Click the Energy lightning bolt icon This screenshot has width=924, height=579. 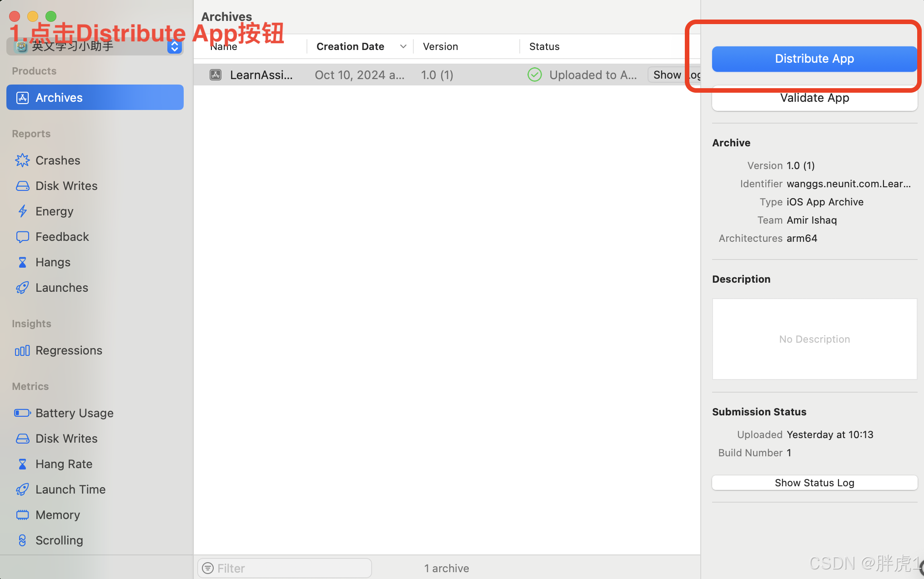[x=22, y=211]
